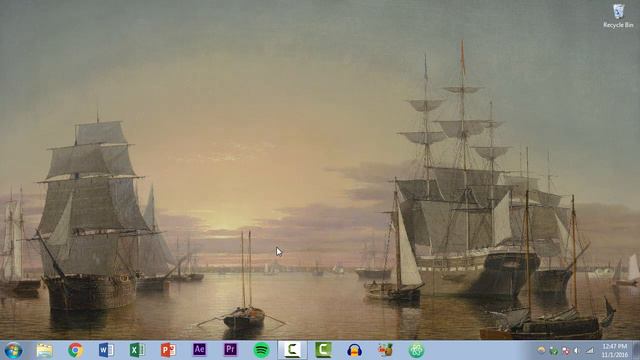Open the Windows Start menu orb
640x360 pixels.
[13, 351]
